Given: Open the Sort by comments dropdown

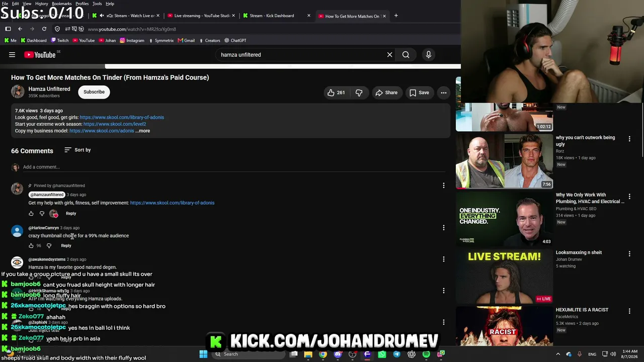Looking at the screenshot, I should point(77,150).
